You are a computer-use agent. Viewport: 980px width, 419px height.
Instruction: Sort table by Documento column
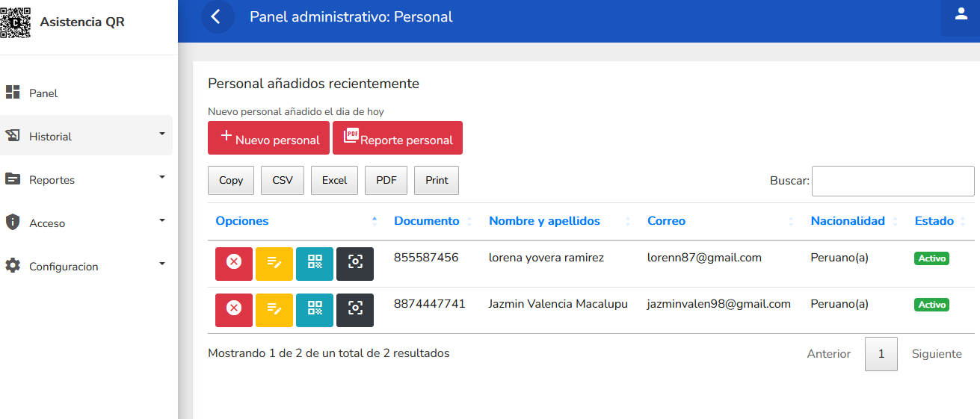(x=427, y=221)
